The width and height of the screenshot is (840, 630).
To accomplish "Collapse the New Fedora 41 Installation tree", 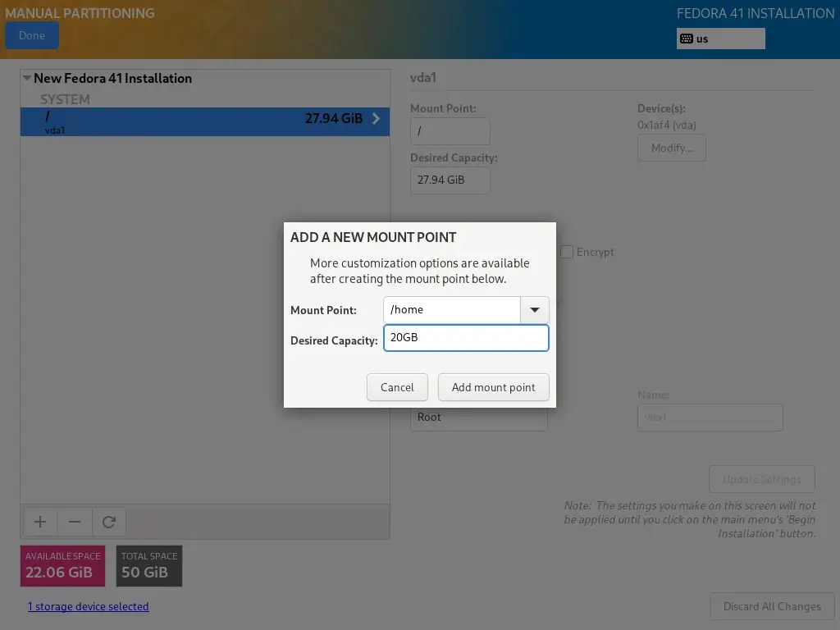I will (27, 79).
